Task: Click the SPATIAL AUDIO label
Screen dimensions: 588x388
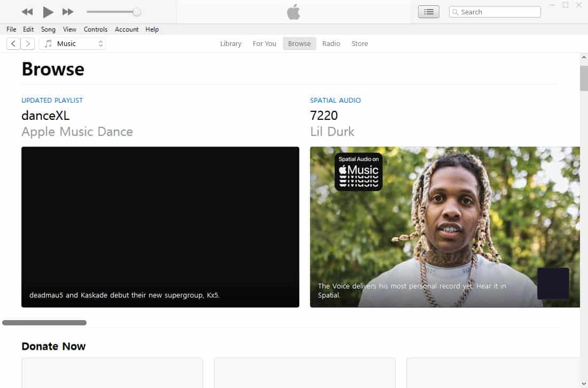Action: tap(335, 100)
